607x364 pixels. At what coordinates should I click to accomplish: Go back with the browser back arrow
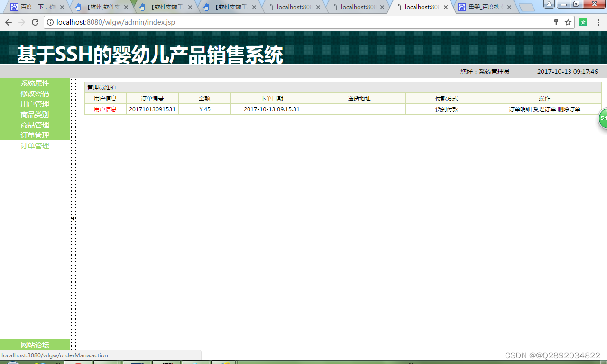pos(9,22)
